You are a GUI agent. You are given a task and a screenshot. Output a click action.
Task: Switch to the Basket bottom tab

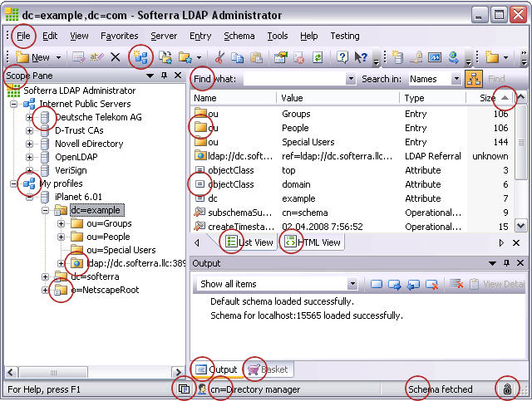(x=268, y=369)
